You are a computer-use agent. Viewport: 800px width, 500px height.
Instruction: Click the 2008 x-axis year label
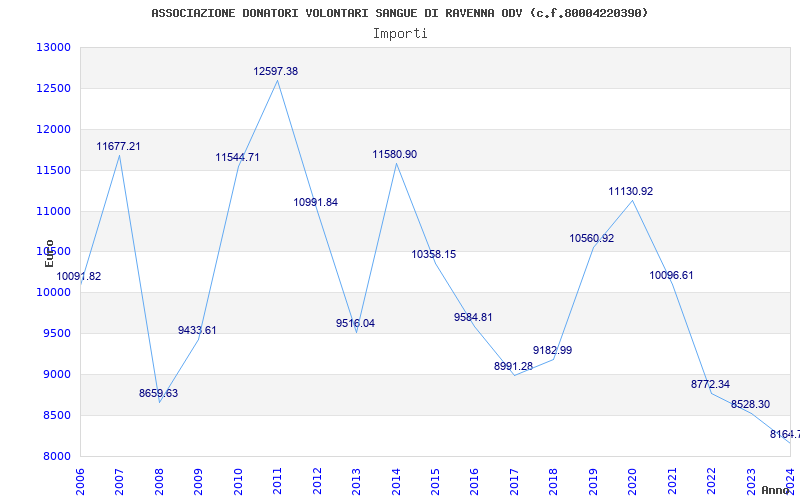[159, 481]
